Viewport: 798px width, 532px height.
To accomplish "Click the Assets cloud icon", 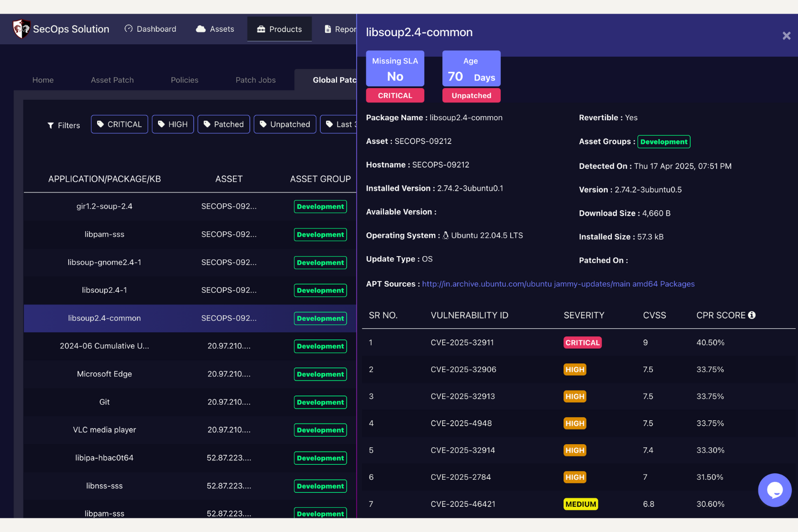I will (200, 29).
